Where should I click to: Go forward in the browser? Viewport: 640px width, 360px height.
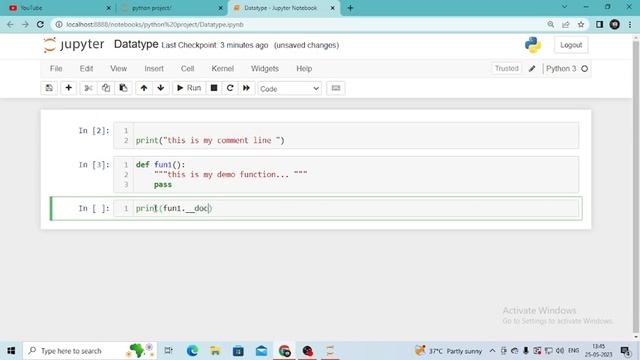click(25, 24)
